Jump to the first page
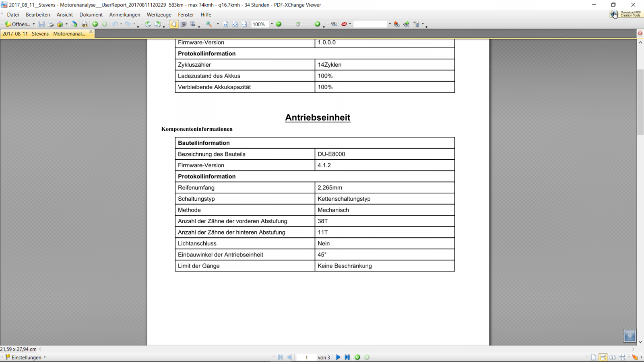This screenshot has height=362, width=644. (x=280, y=357)
